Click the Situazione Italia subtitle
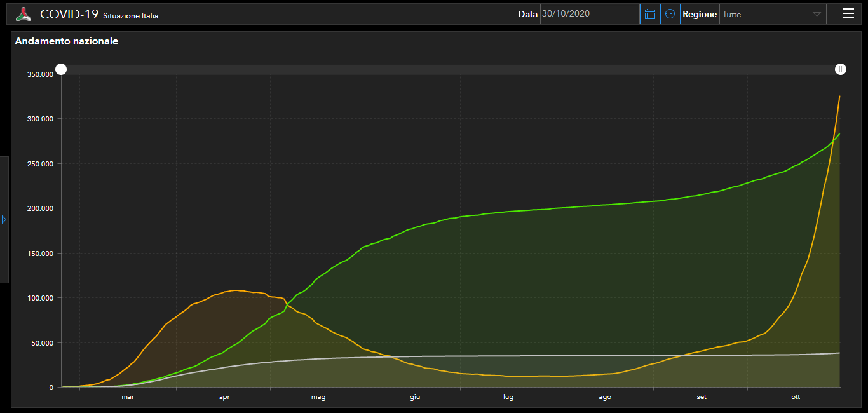 130,16
